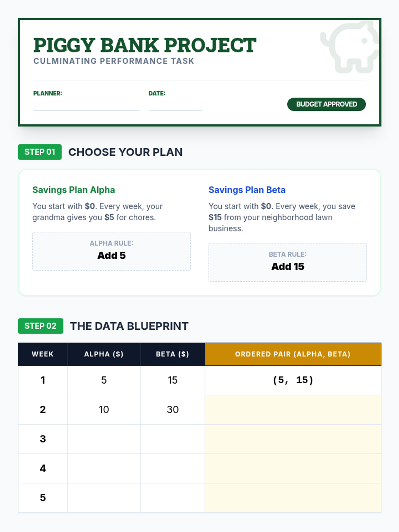Click the Planner name input line

click(86, 105)
